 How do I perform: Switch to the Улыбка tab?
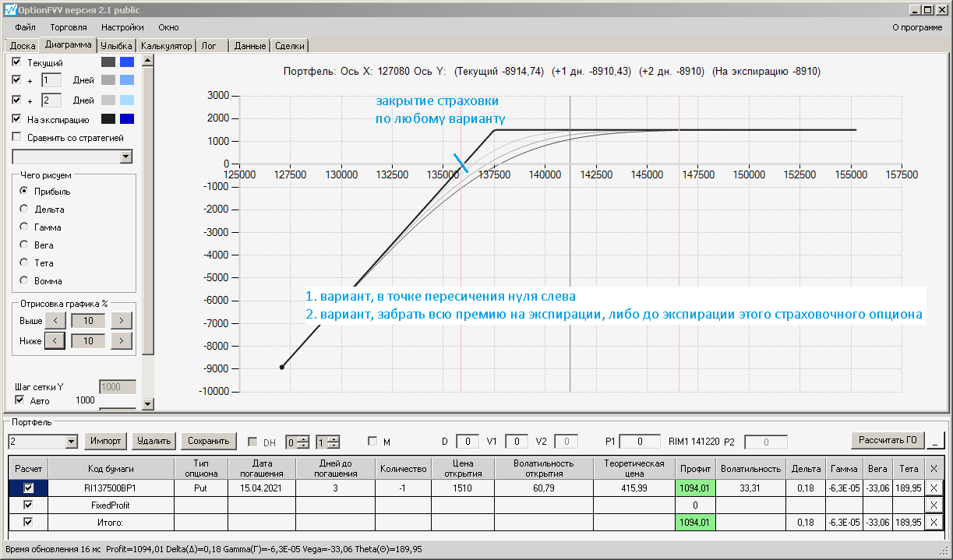117,46
